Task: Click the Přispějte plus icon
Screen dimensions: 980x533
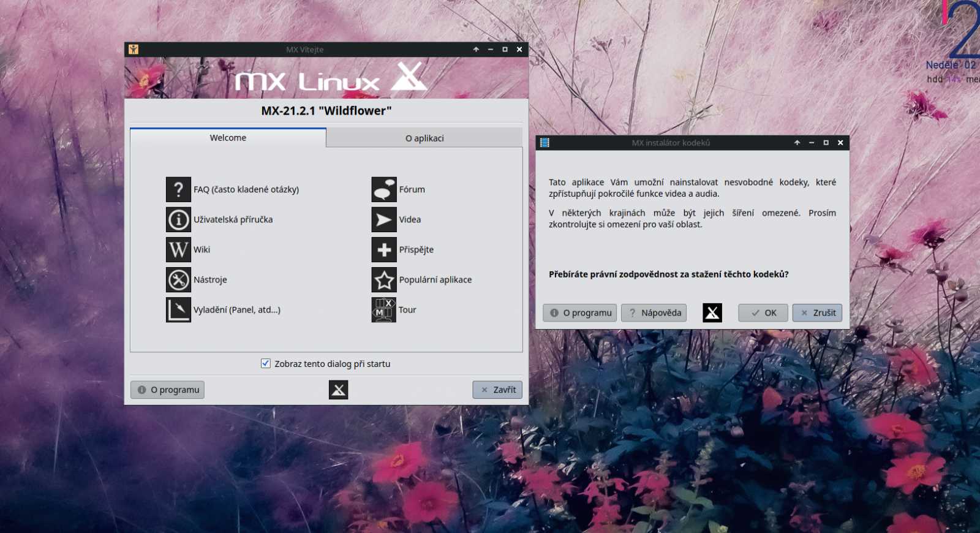Action: coord(384,249)
